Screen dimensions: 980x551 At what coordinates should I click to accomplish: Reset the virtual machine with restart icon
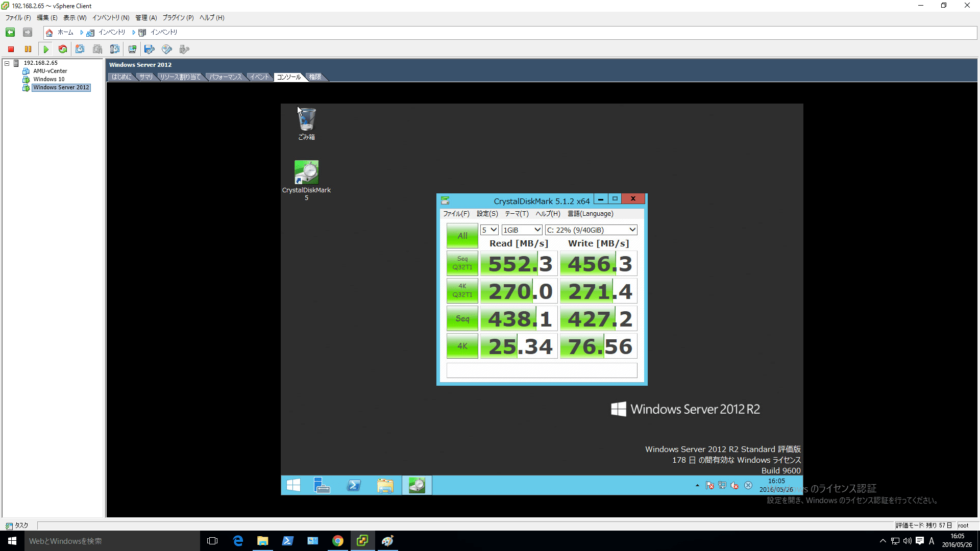click(63, 49)
